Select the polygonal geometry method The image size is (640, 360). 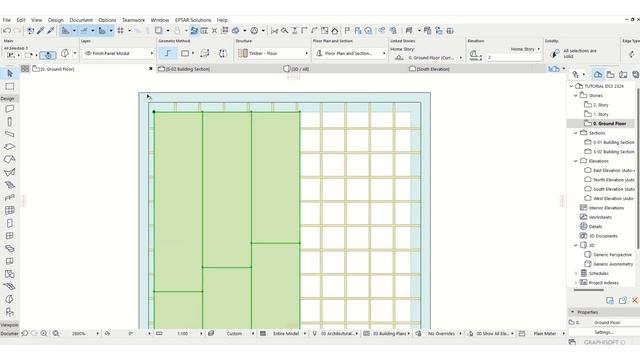point(168,53)
